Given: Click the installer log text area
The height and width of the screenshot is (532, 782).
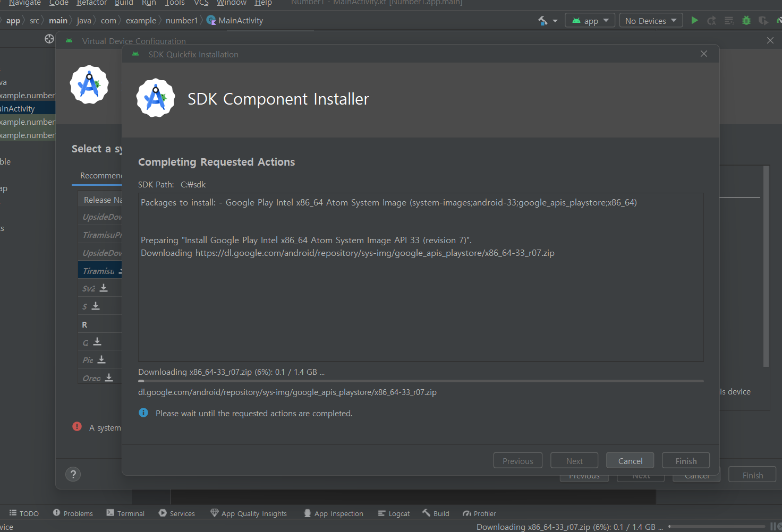Looking at the screenshot, I should click(421, 277).
